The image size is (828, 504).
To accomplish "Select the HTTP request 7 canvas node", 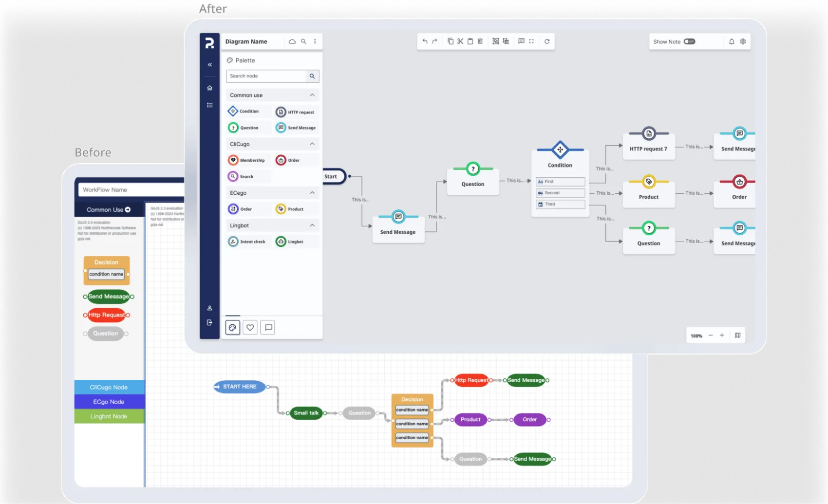I will [x=649, y=143].
